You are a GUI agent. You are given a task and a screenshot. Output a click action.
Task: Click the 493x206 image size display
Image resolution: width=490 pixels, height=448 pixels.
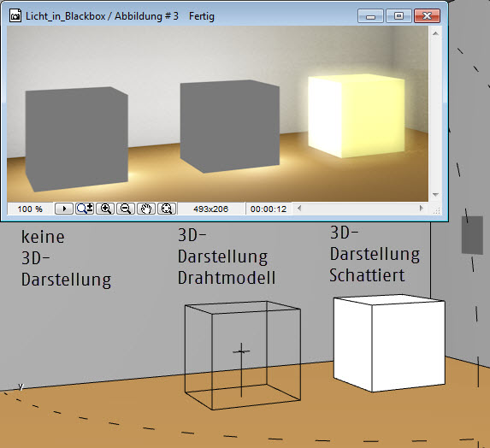[x=210, y=209]
